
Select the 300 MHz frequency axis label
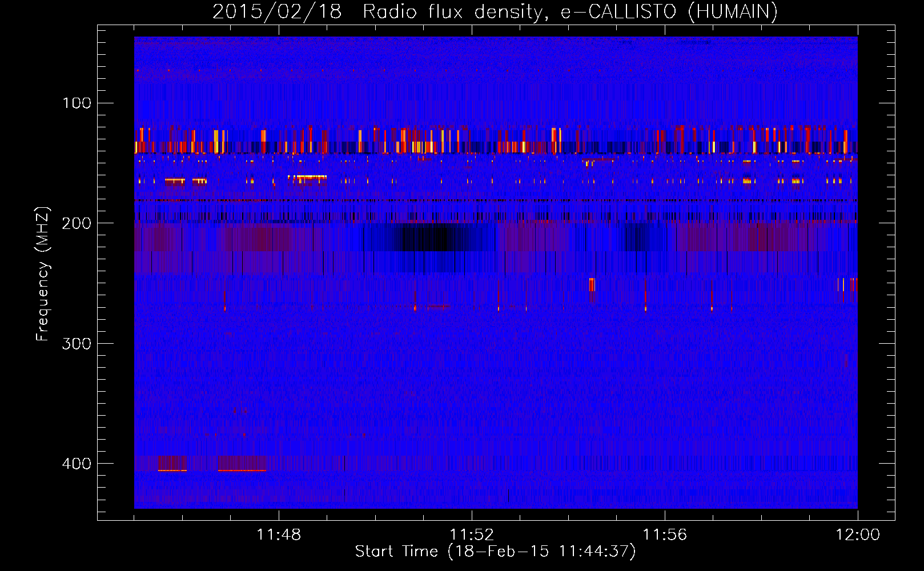click(x=77, y=343)
